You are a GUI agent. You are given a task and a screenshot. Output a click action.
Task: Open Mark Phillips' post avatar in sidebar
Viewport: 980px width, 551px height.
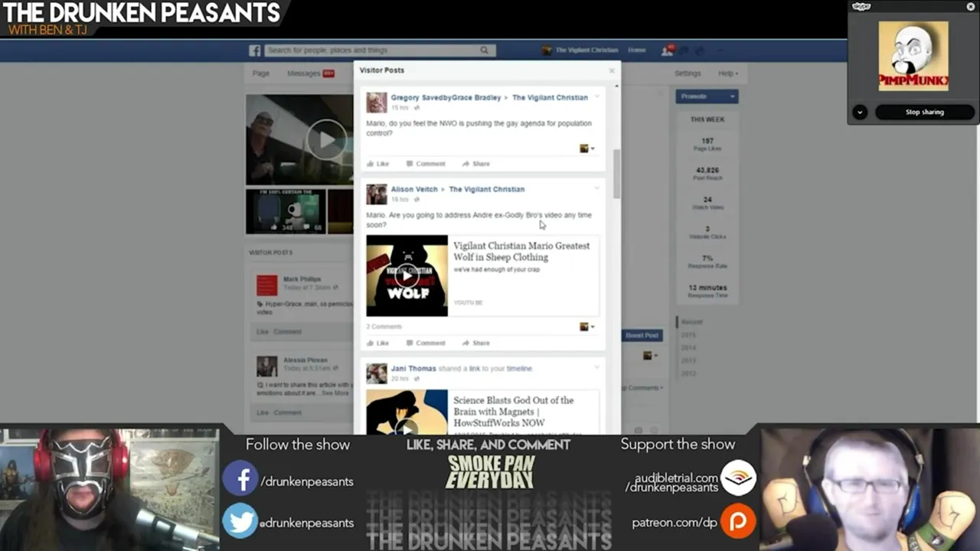coord(266,285)
